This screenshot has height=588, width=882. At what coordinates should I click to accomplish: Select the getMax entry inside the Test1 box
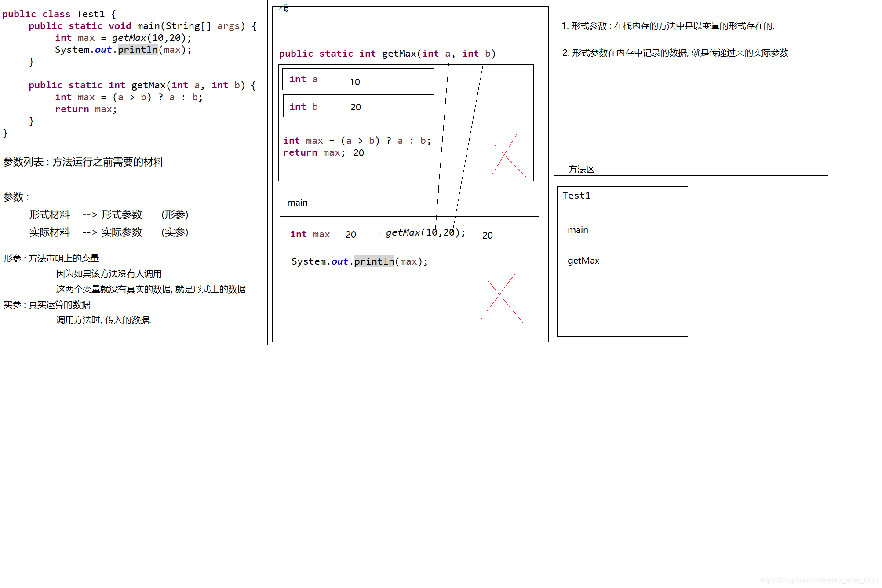point(583,261)
